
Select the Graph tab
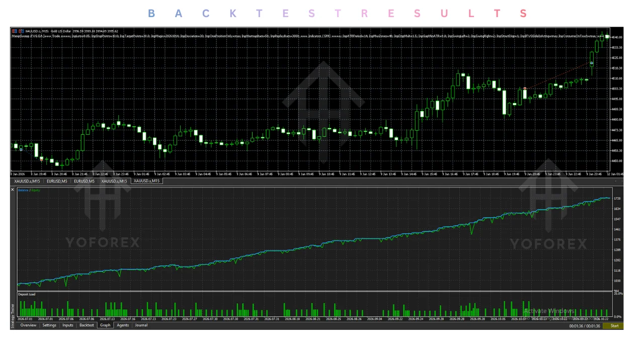105,325
